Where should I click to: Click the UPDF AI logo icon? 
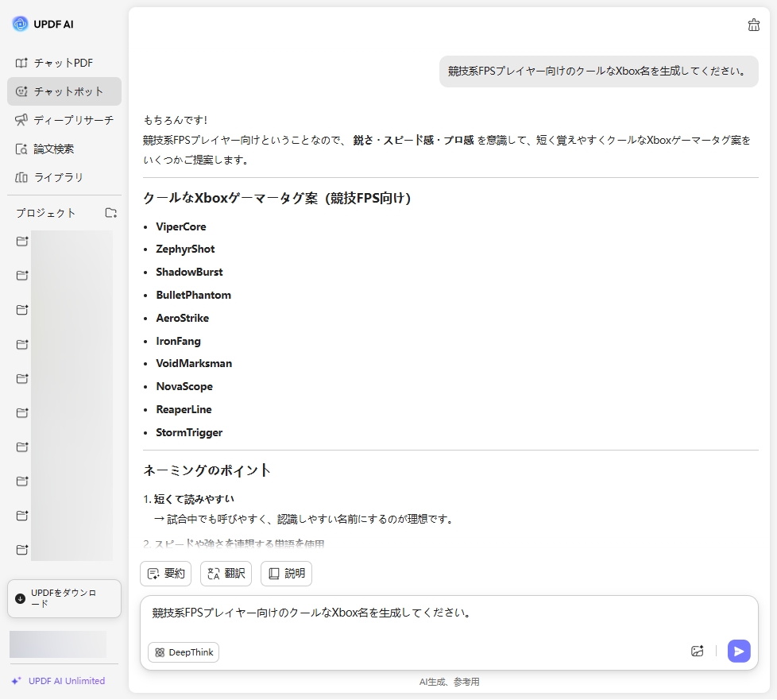[x=21, y=24]
